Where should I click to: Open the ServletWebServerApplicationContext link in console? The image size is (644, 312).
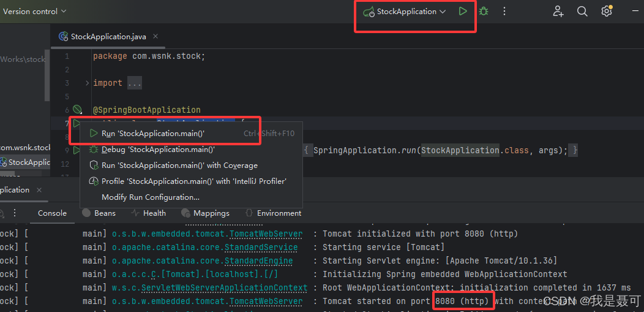coord(224,287)
